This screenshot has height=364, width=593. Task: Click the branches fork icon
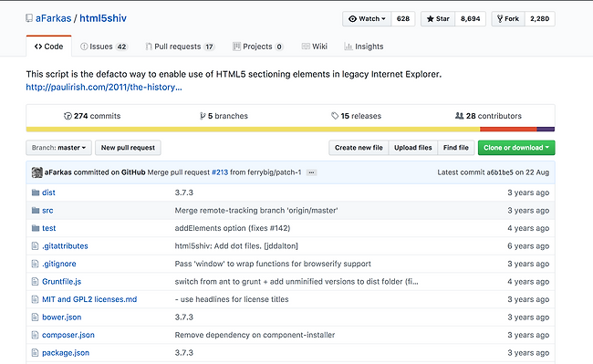[203, 116]
